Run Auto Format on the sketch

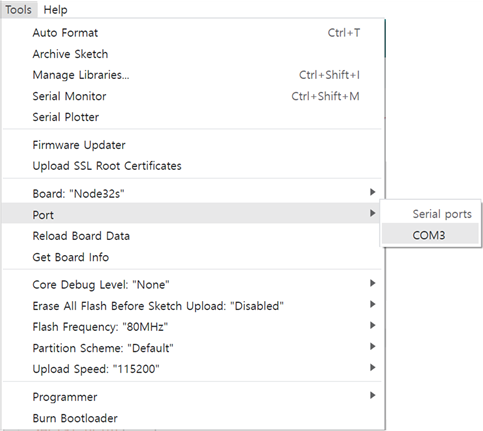pos(193,33)
